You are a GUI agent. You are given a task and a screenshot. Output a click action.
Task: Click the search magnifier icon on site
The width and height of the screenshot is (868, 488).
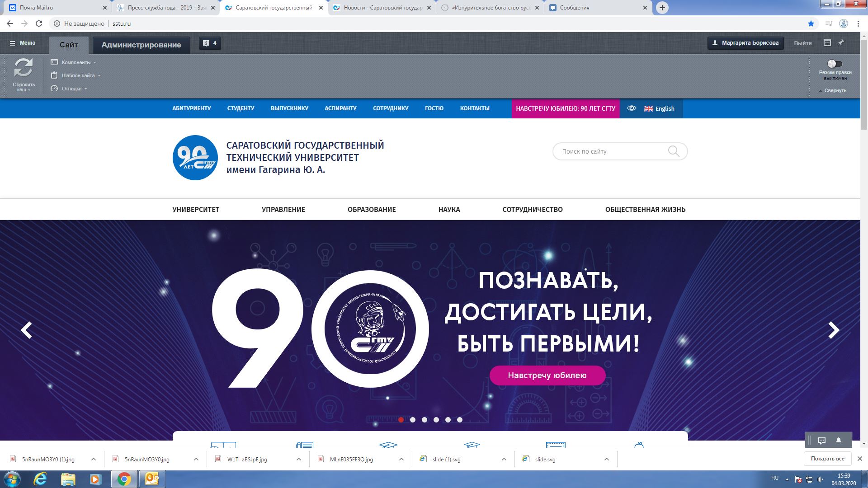pos(674,151)
